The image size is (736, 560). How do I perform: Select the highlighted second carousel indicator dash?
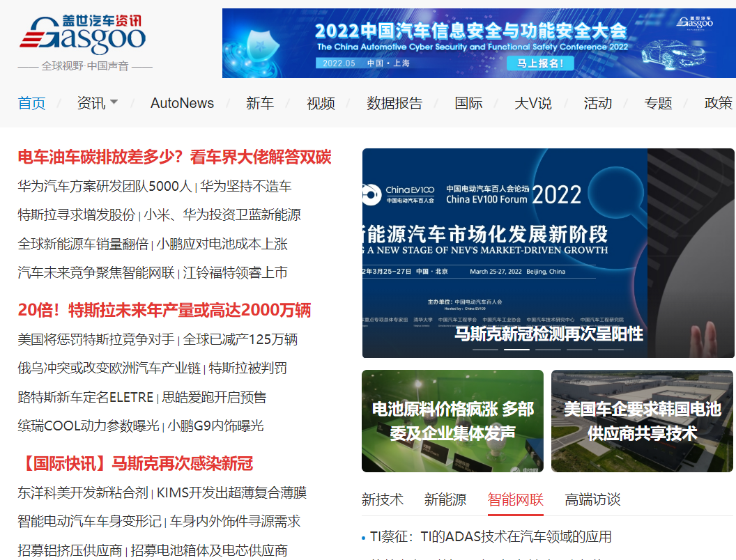point(516,350)
